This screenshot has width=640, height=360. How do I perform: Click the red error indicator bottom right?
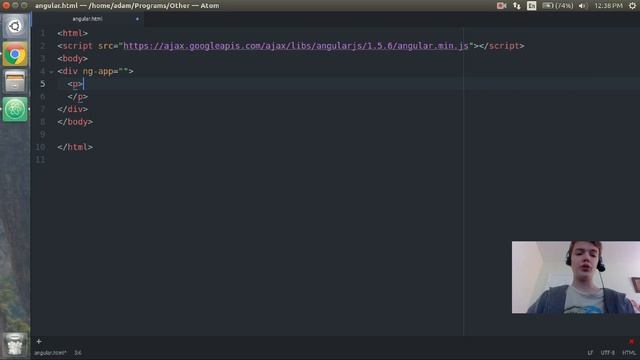coord(631,341)
